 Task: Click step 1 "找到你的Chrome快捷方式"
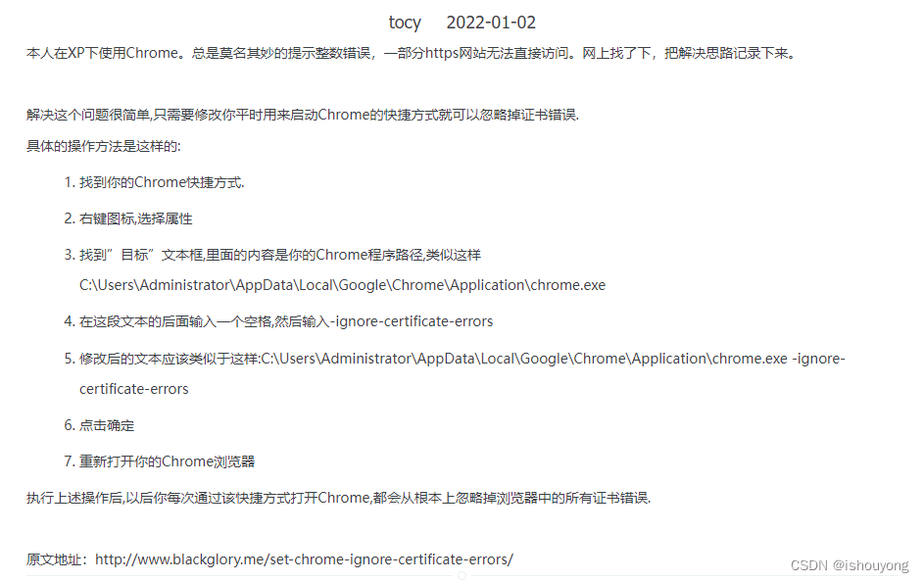pyautogui.click(x=162, y=182)
